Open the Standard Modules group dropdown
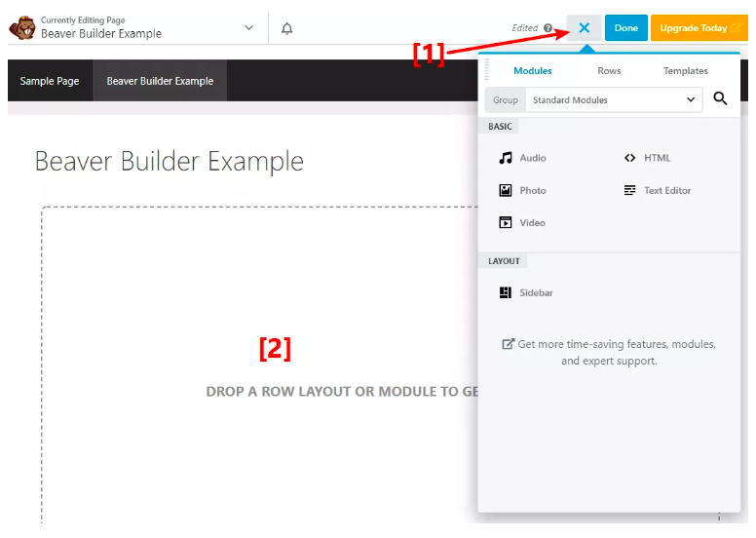The height and width of the screenshot is (538, 756). click(613, 99)
